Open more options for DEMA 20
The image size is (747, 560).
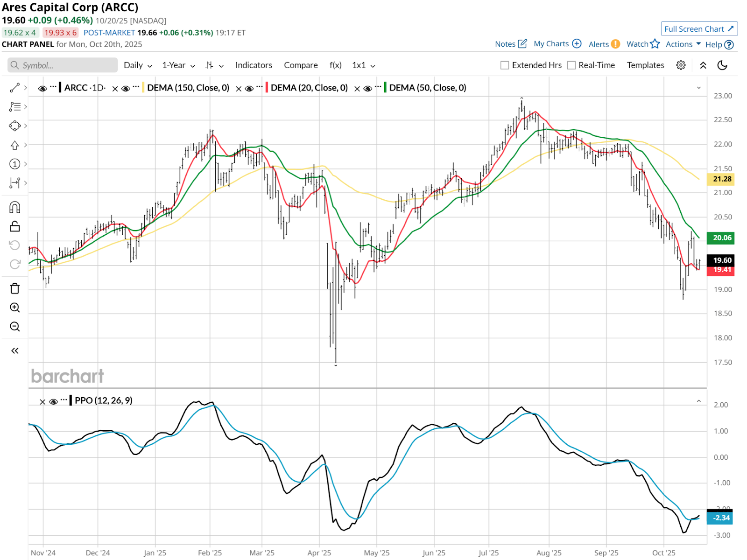click(x=260, y=87)
